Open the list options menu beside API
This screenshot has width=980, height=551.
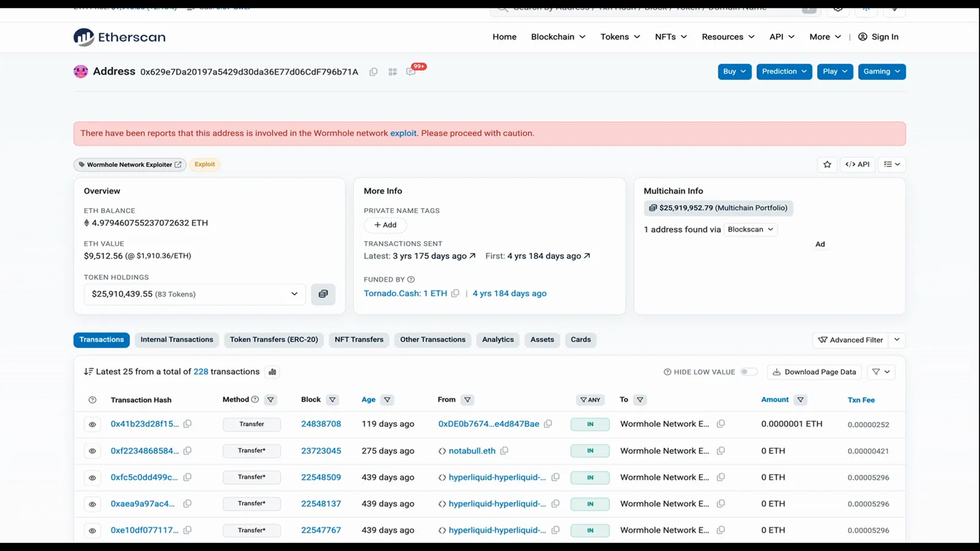tap(891, 164)
